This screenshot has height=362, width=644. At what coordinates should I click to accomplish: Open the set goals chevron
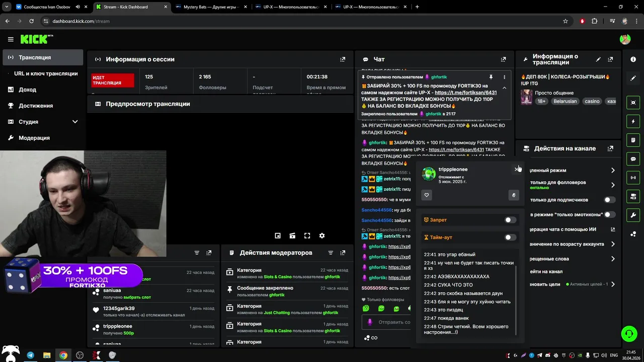click(x=613, y=284)
